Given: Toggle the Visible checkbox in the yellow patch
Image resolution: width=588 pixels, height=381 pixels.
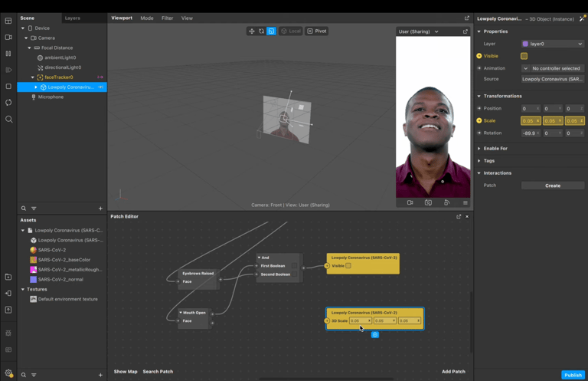Looking at the screenshot, I should coord(348,266).
